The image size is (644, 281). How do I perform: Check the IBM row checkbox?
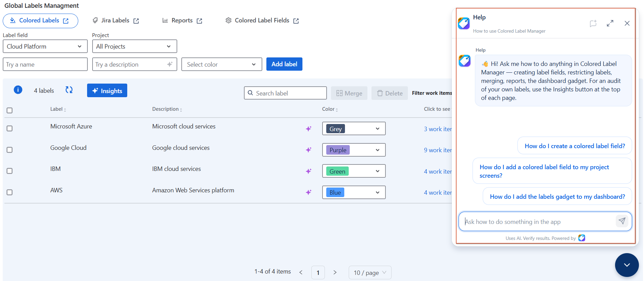pos(10,171)
